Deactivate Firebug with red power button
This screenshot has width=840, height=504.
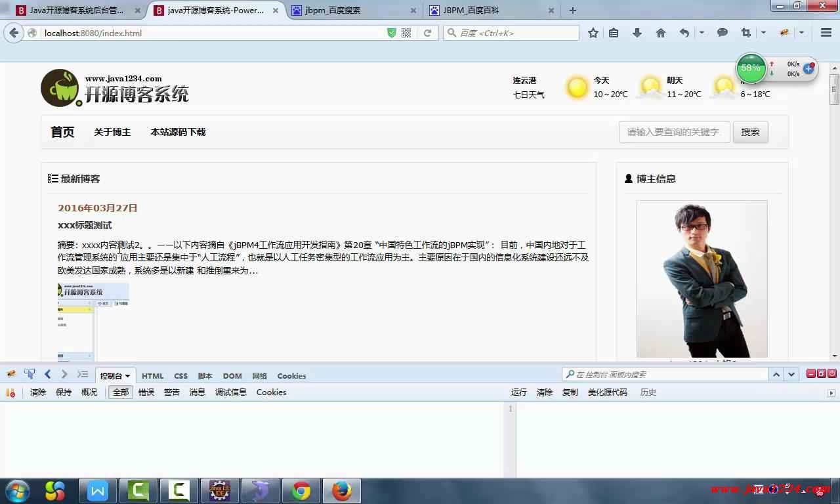[832, 373]
